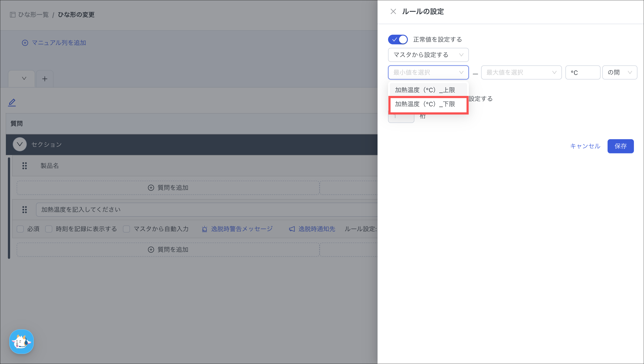Collapse the セクション chevron button

click(x=20, y=144)
